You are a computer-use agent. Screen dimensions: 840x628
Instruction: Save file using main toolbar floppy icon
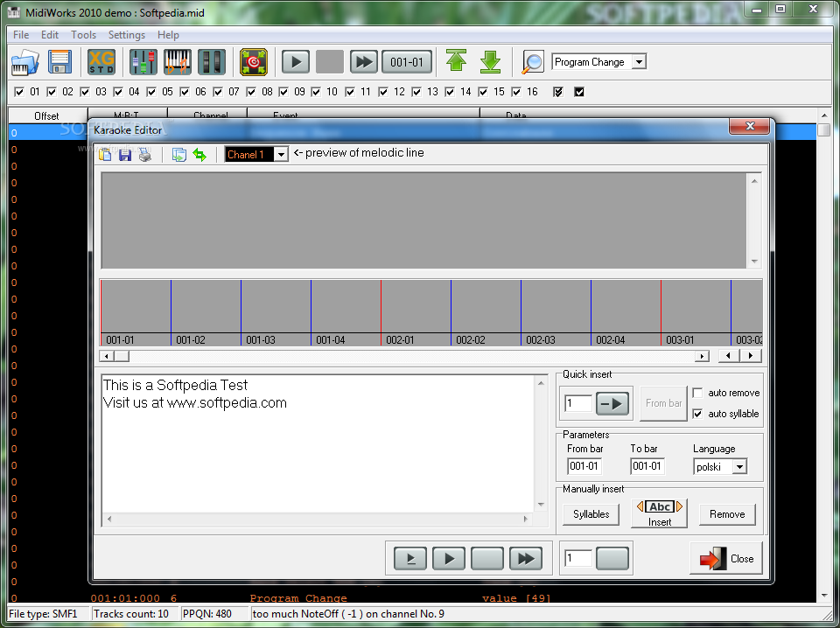click(x=60, y=62)
